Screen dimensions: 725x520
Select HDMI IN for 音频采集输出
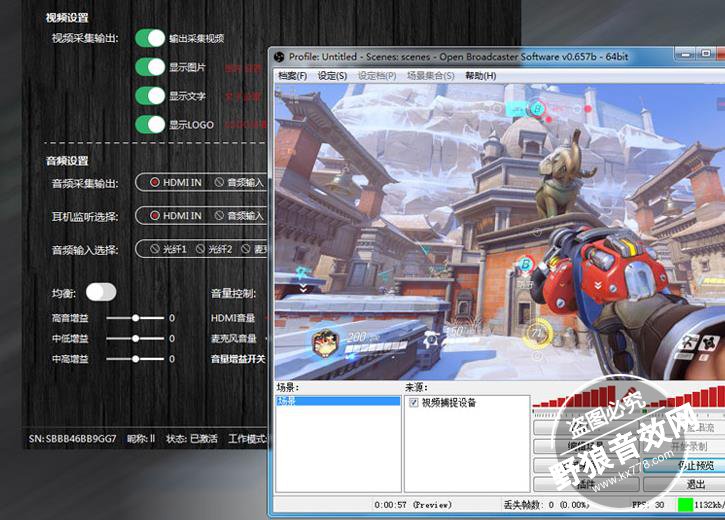(176, 183)
